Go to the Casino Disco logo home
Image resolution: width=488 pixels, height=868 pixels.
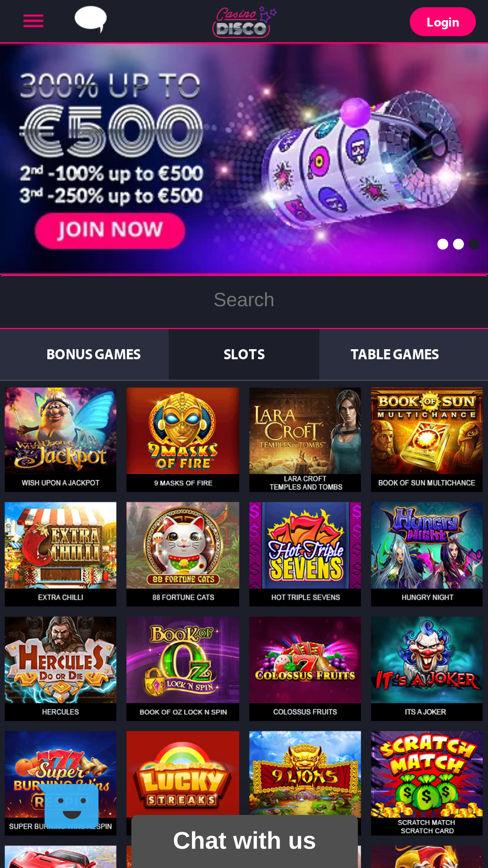point(244,22)
